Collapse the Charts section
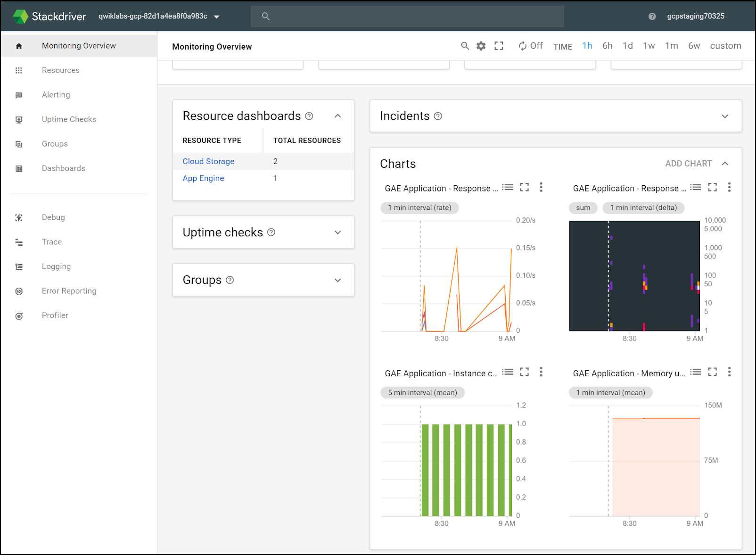This screenshot has width=756, height=555. pyautogui.click(x=725, y=164)
